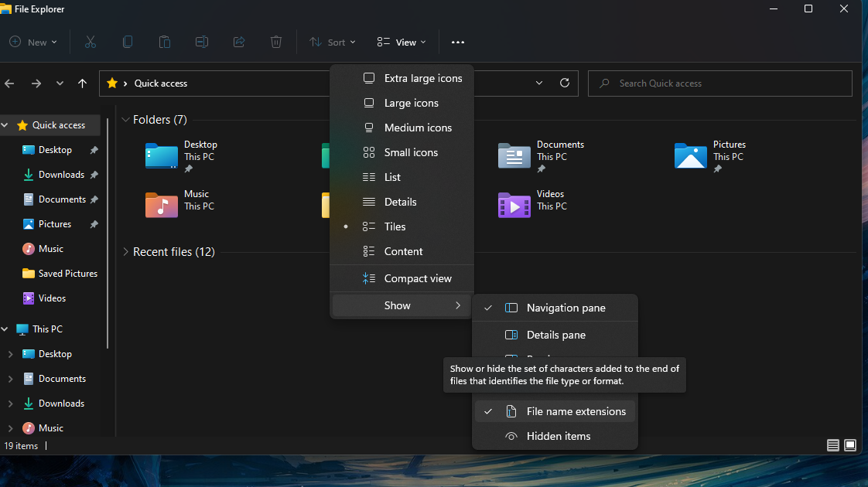Screen dimensions: 868x487
Task: Open the Music folder tile
Action: [180, 205]
